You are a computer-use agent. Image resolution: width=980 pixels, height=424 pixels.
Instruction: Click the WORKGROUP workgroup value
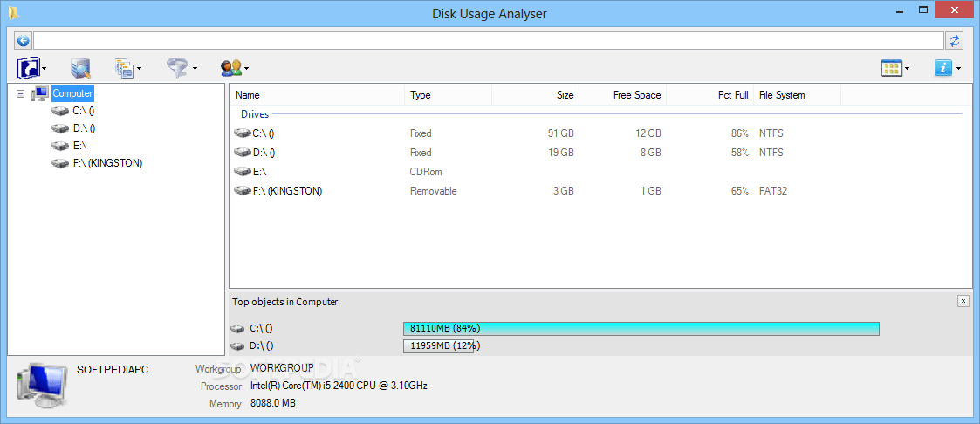281,368
